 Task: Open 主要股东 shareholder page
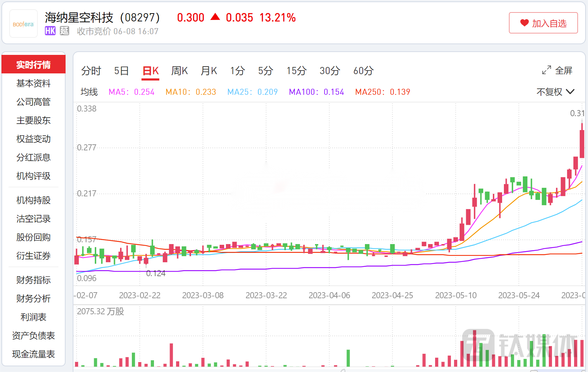click(x=33, y=120)
